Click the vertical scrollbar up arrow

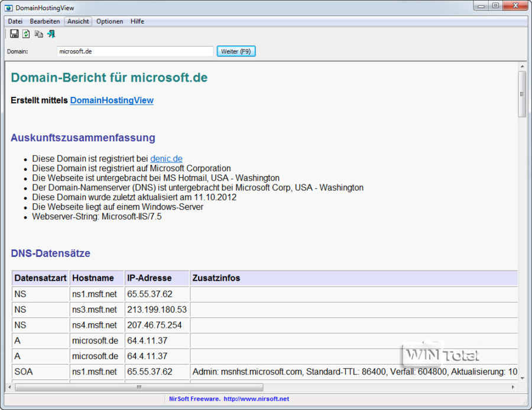pos(522,67)
